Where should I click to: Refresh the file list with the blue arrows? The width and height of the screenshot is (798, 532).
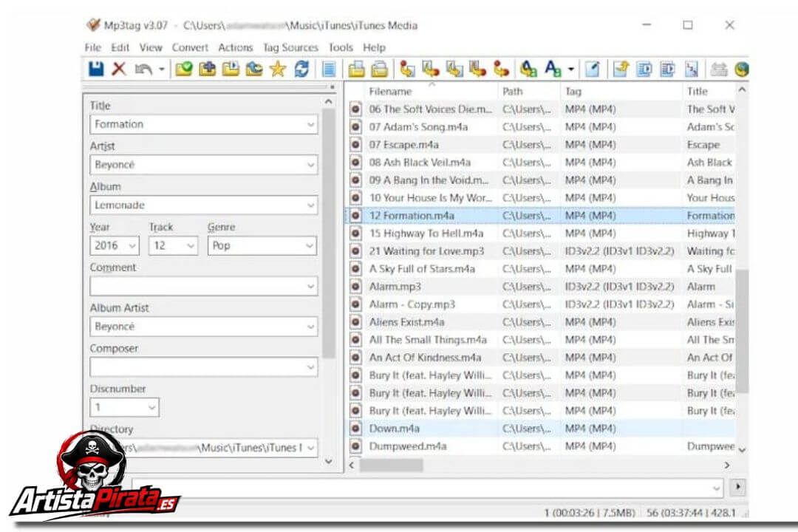click(x=301, y=69)
